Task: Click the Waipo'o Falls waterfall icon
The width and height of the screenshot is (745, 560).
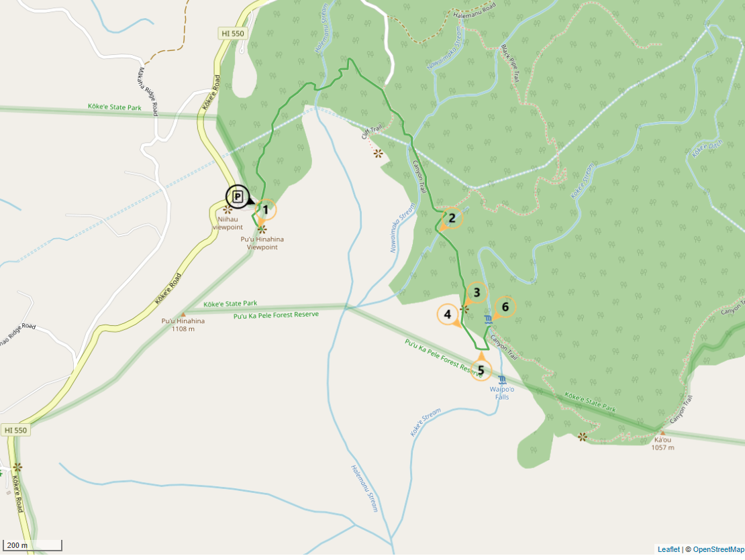Action: pyautogui.click(x=502, y=380)
